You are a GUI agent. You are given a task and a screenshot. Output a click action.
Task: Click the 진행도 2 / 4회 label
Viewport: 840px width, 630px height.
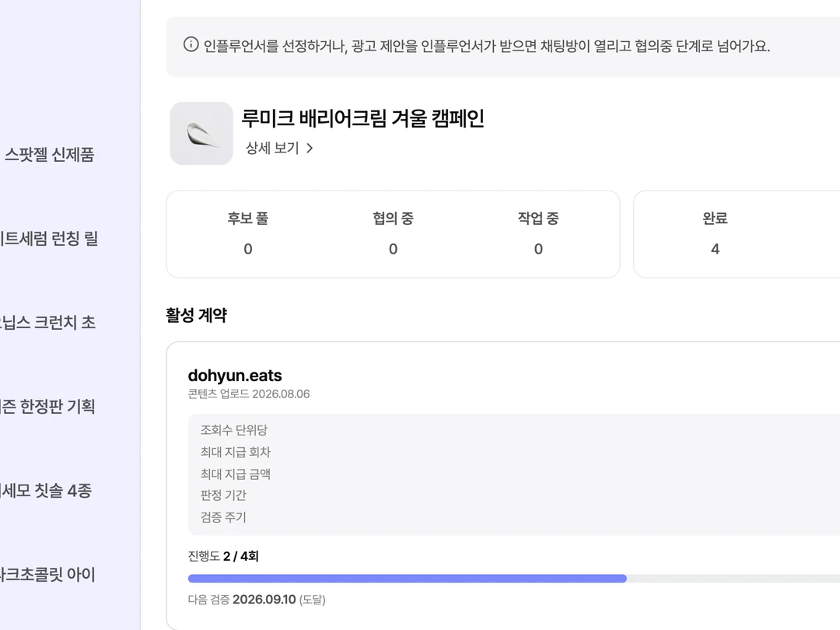coord(223,556)
